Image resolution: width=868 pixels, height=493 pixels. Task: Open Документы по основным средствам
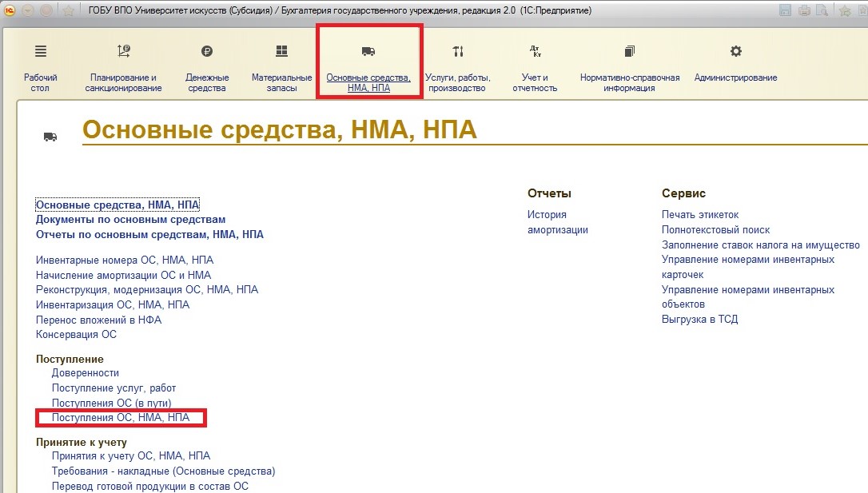[x=130, y=219]
